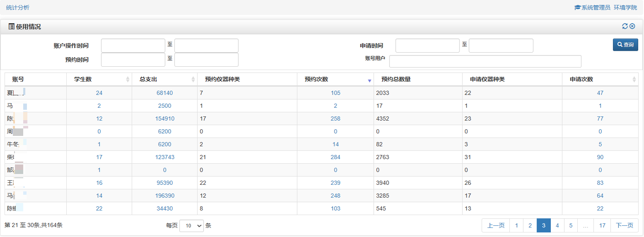Click the refresh icon in panel header
Image resolution: width=644 pixels, height=237 pixels.
click(x=625, y=27)
